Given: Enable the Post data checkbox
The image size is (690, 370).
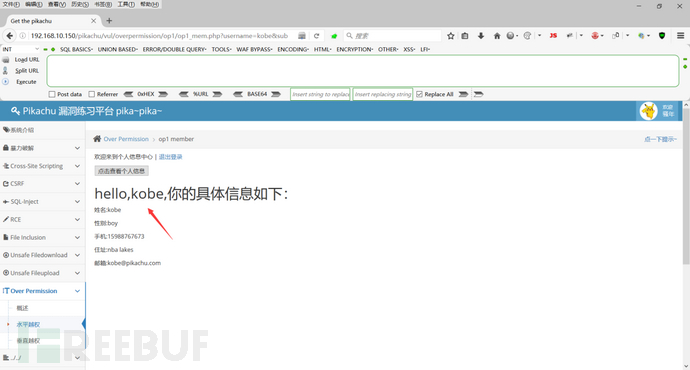Looking at the screenshot, I should tap(52, 94).
